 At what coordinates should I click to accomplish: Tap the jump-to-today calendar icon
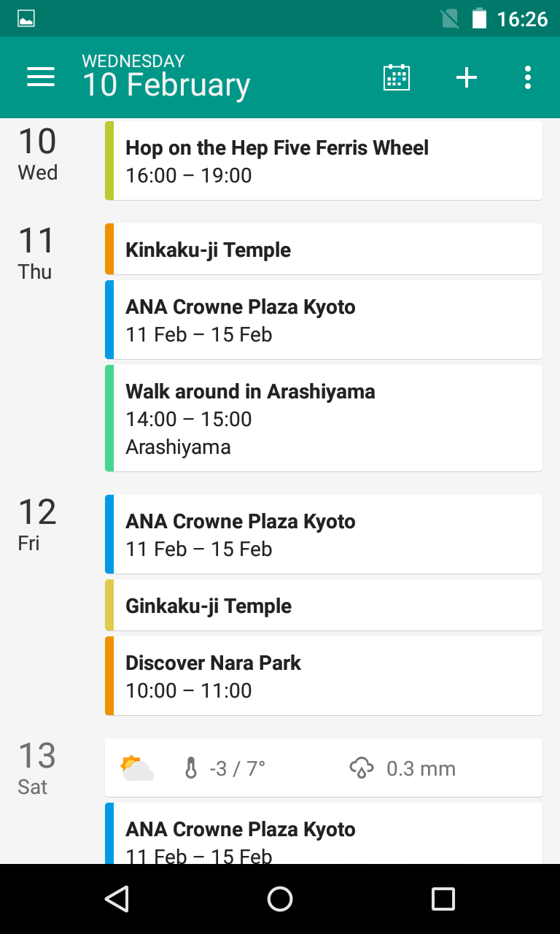[397, 77]
